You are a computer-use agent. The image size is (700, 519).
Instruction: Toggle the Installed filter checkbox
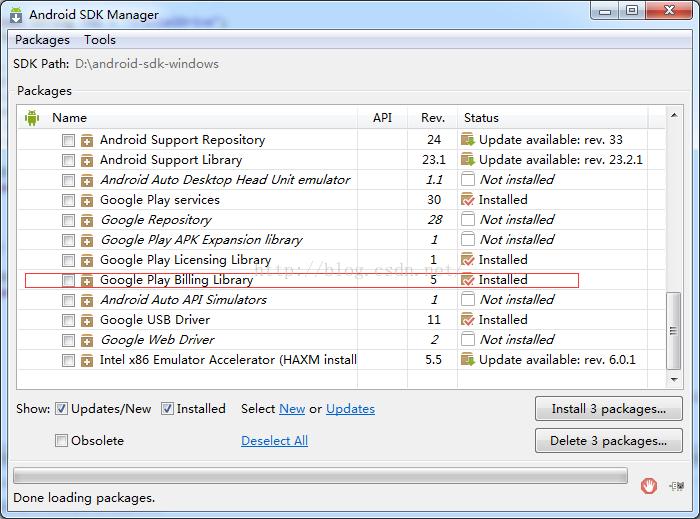(167, 409)
